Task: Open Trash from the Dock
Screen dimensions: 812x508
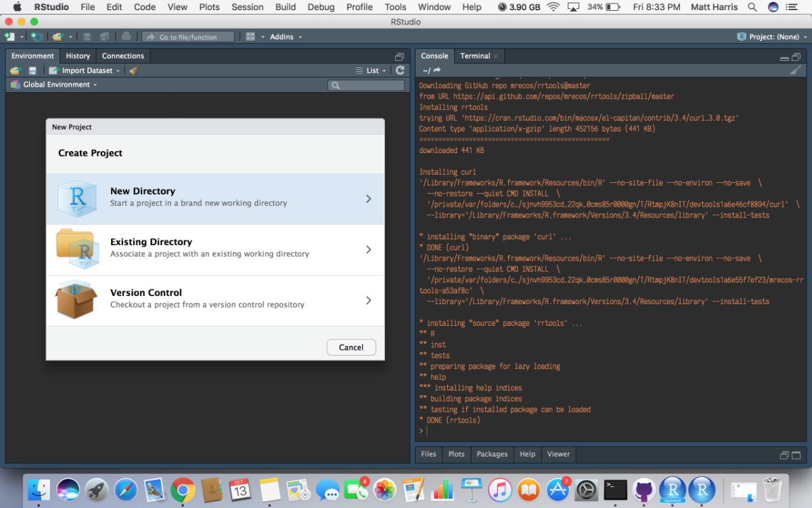Action: 772,489
